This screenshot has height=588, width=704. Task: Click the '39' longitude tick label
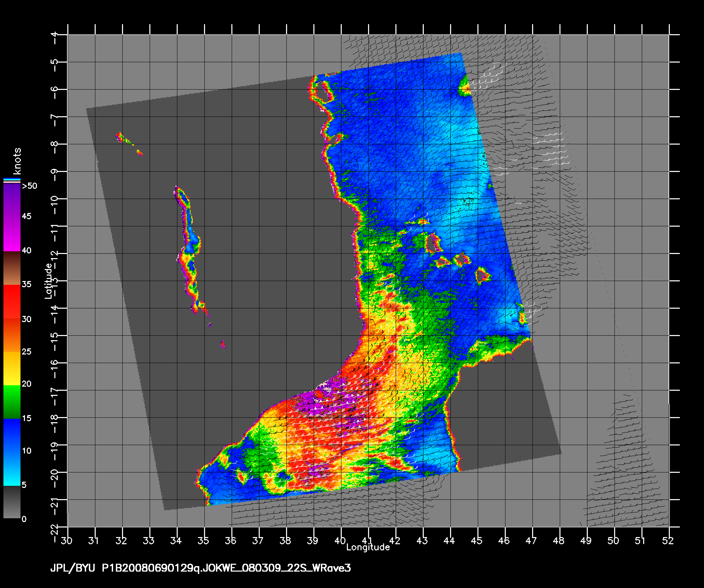coord(313,540)
